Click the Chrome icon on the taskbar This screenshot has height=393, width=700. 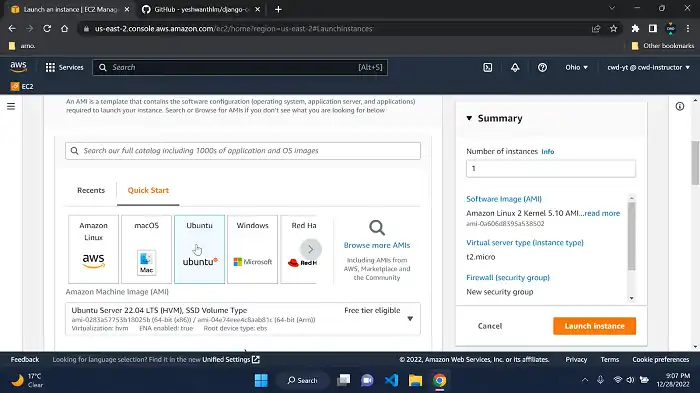click(x=439, y=380)
